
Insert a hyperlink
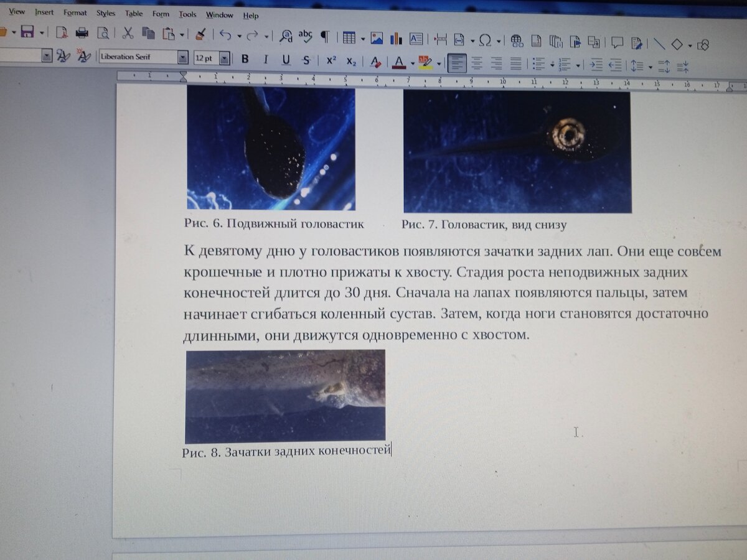pyautogui.click(x=517, y=41)
